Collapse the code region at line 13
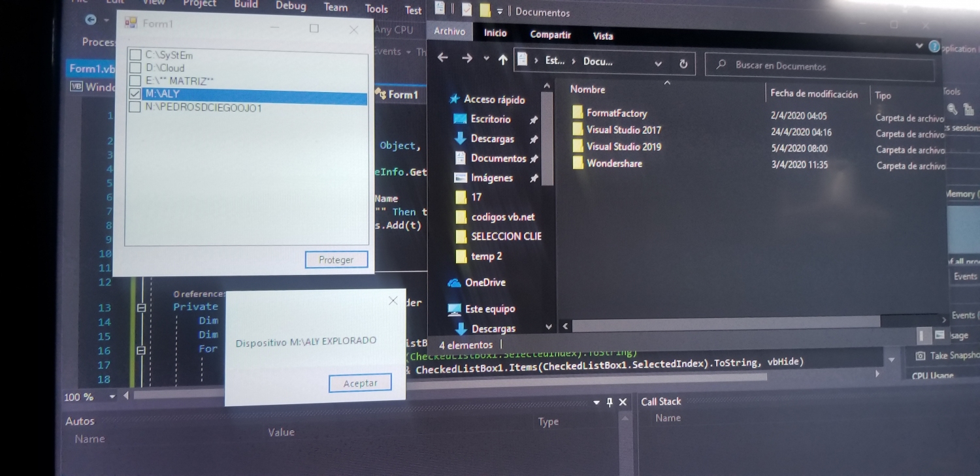Image resolution: width=980 pixels, height=476 pixels. (x=141, y=307)
